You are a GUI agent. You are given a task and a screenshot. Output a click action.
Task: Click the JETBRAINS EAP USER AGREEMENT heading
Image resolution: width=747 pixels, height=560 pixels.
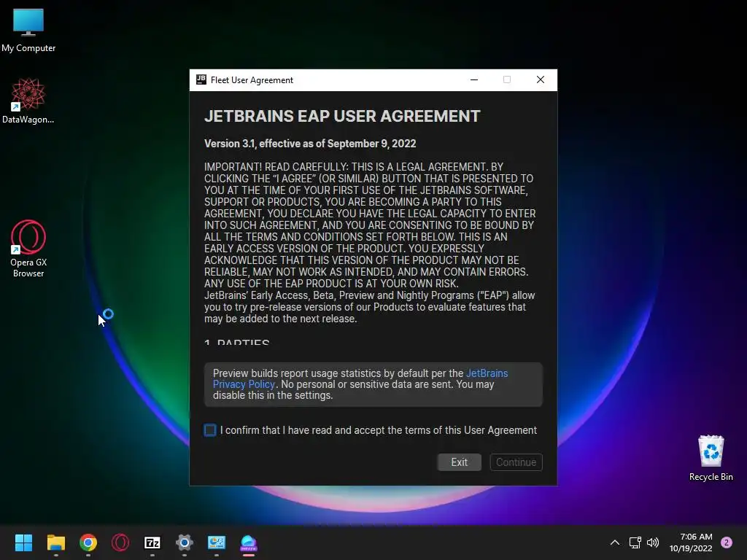click(x=342, y=116)
